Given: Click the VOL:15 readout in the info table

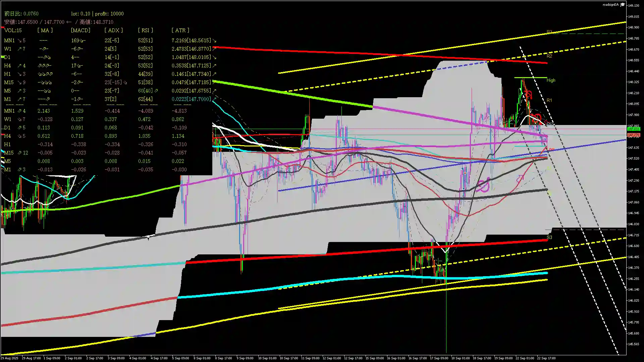Looking at the screenshot, I should click(13, 31).
